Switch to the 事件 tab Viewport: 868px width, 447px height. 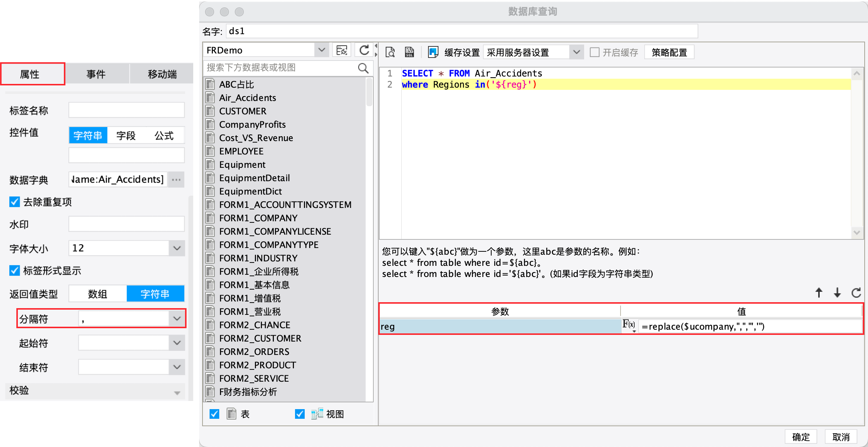point(96,74)
